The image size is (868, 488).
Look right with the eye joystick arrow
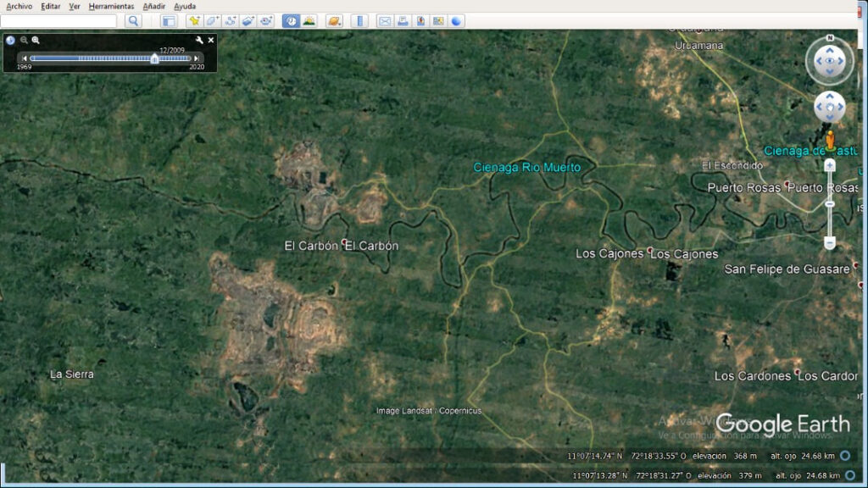pos(841,61)
